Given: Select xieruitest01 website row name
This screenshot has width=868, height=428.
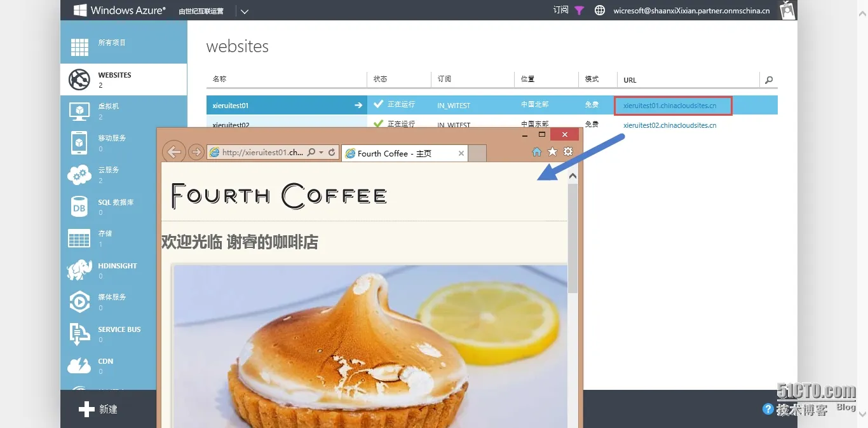Looking at the screenshot, I should coord(231,106).
